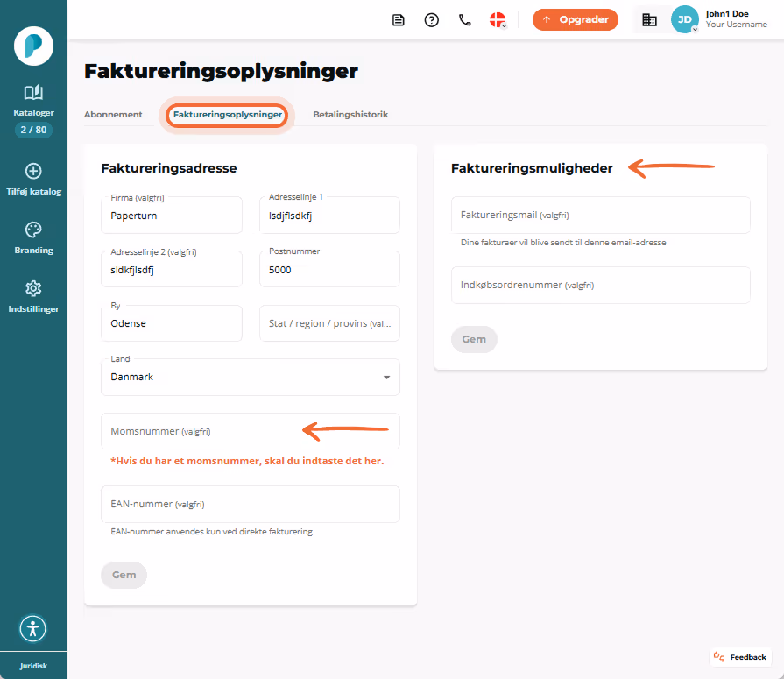This screenshot has width=784, height=679.
Task: Click the Faktureringsadresse heading
Action: 169,168
